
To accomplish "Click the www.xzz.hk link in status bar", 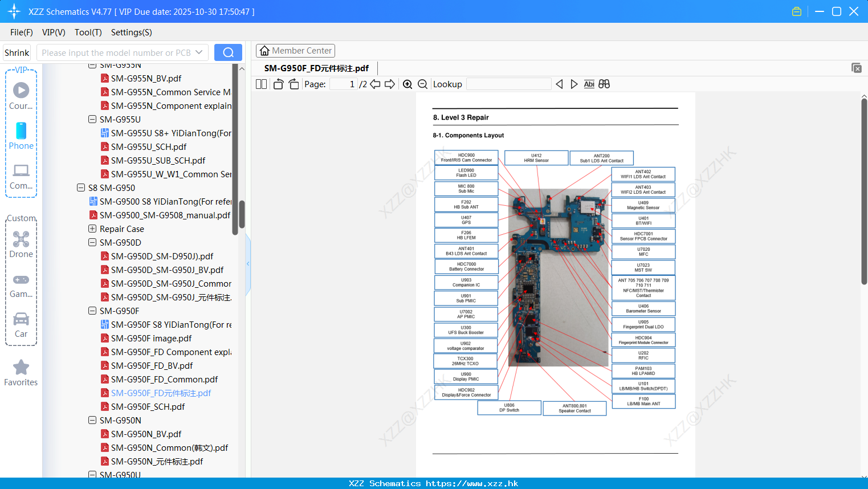I will pyautogui.click(x=472, y=483).
